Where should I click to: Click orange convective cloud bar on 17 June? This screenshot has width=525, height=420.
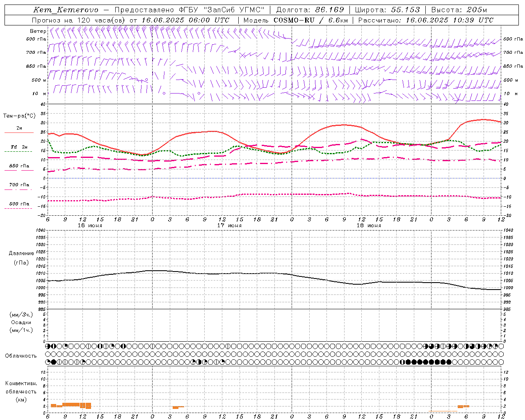[178, 407]
